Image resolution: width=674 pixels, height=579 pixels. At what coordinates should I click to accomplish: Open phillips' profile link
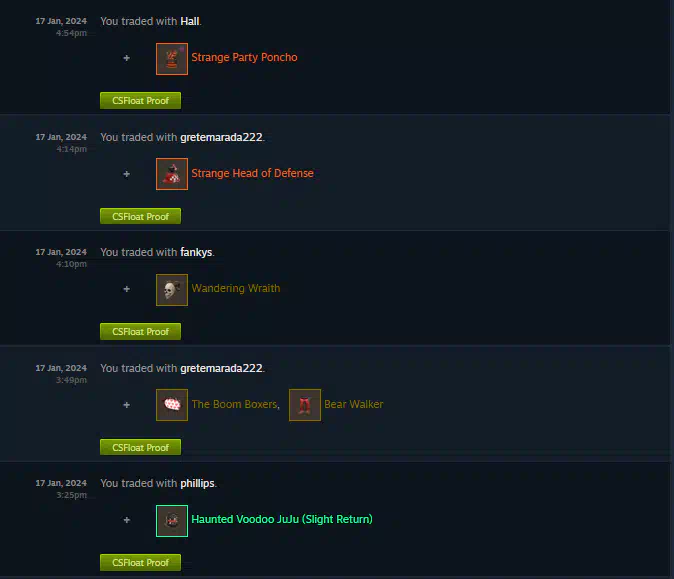[197, 484]
